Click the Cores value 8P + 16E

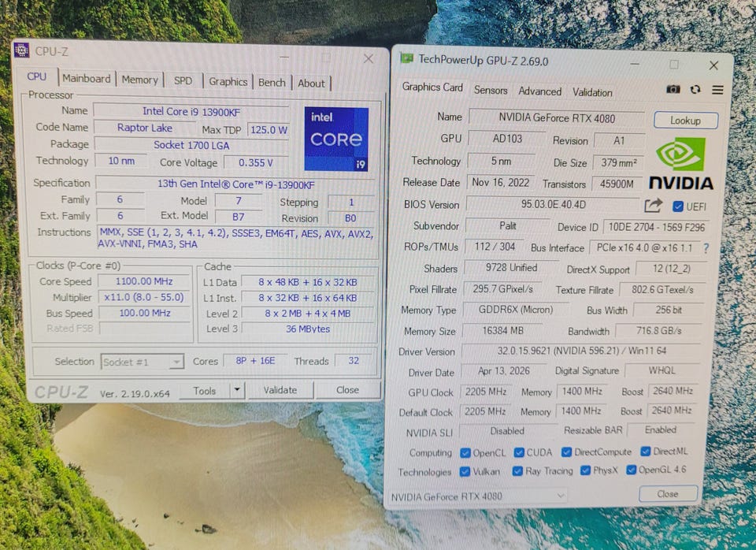click(255, 361)
